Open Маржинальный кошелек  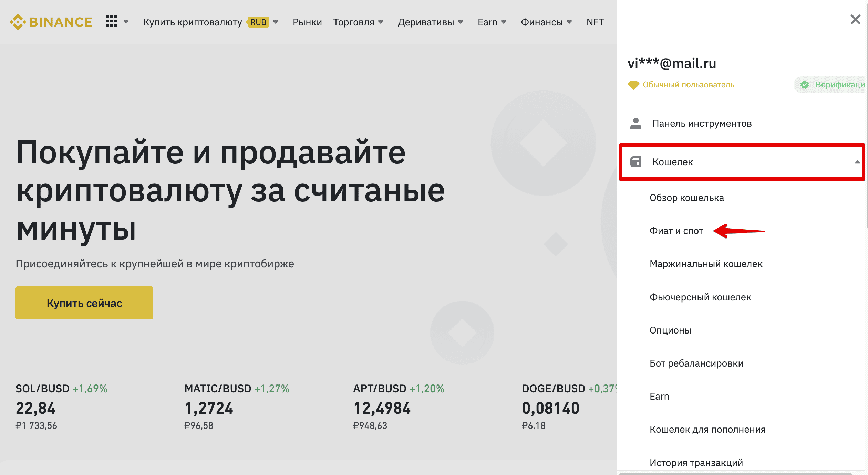pyautogui.click(x=706, y=264)
